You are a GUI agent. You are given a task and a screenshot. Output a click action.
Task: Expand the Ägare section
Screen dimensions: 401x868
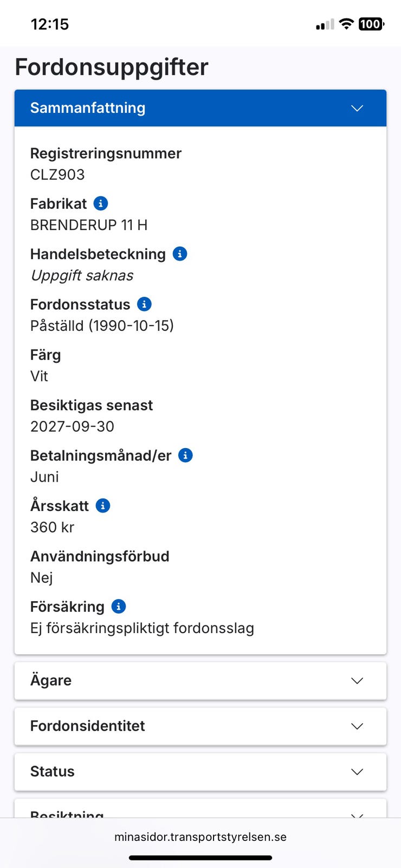[x=200, y=680]
